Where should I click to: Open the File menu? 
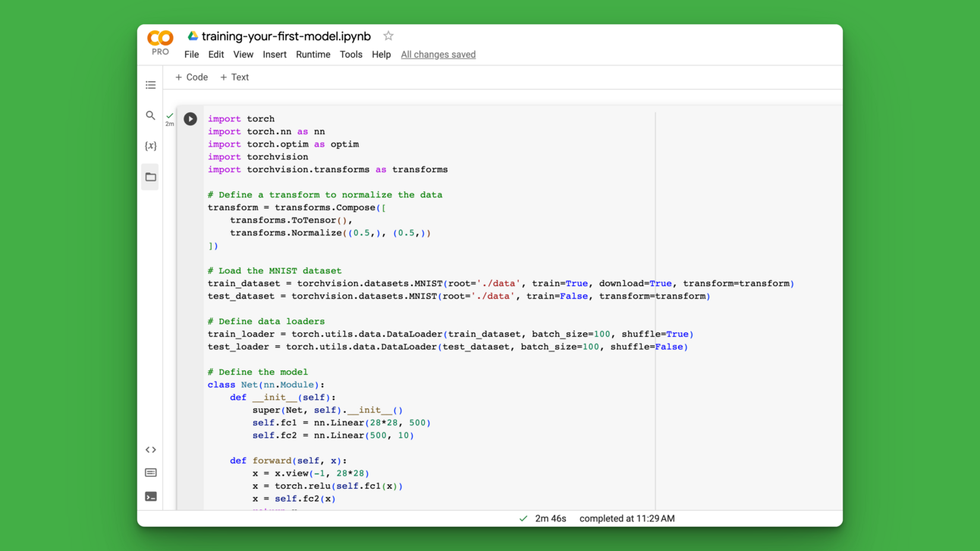(x=191, y=55)
